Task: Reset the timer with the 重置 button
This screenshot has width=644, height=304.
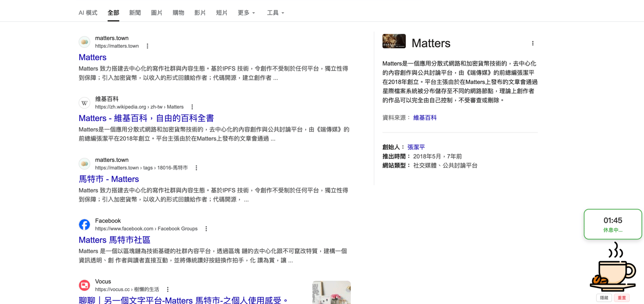Action: pyautogui.click(x=622, y=298)
